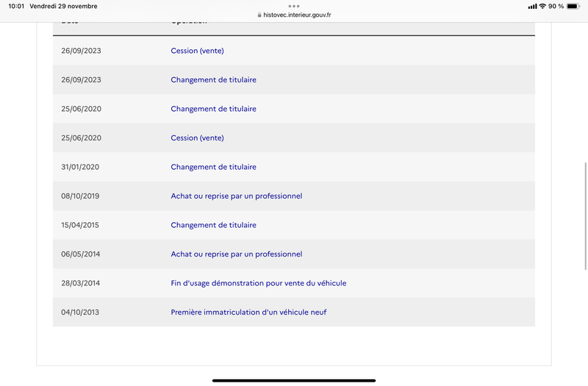The width and height of the screenshot is (588, 386).
Task: Open Cession (vente) link dated 25/06/2020
Action: click(197, 137)
